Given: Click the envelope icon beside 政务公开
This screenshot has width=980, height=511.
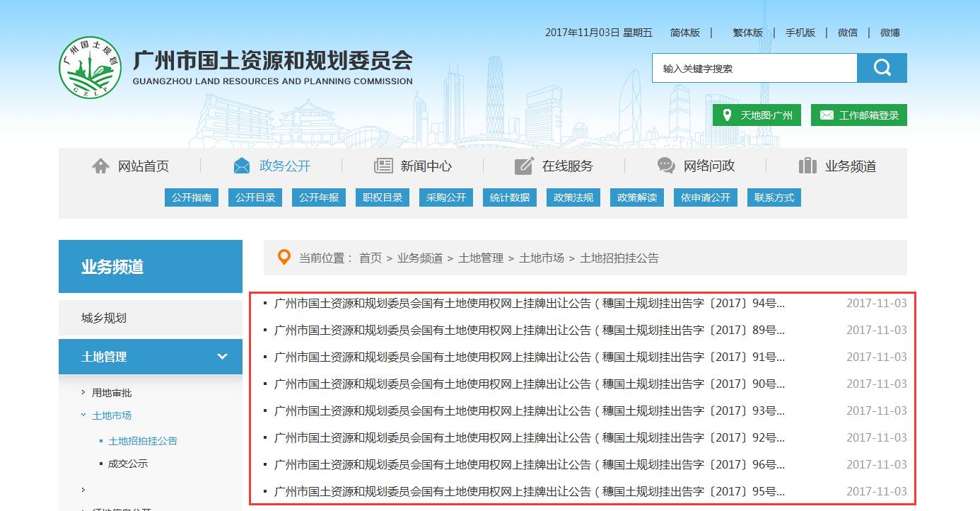Looking at the screenshot, I should coord(242,166).
